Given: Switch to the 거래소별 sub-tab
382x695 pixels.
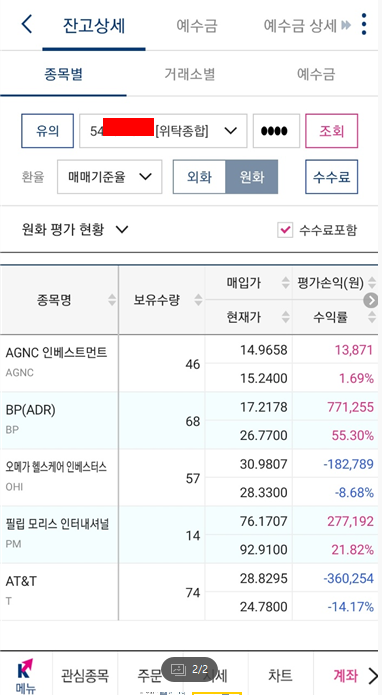Looking at the screenshot, I should [x=190, y=74].
